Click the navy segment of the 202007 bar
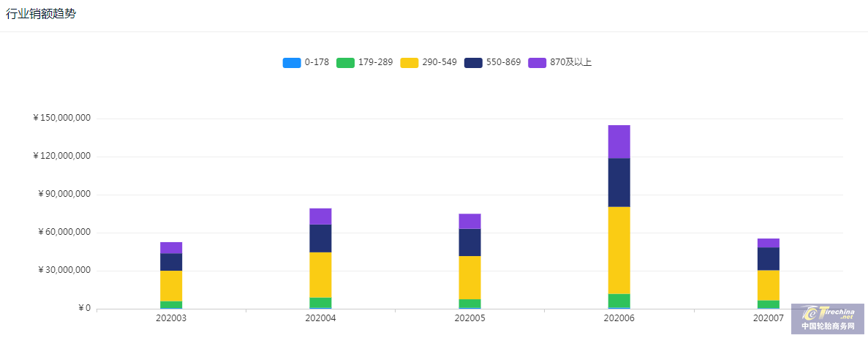The height and width of the screenshot is (338, 868). 769,259
